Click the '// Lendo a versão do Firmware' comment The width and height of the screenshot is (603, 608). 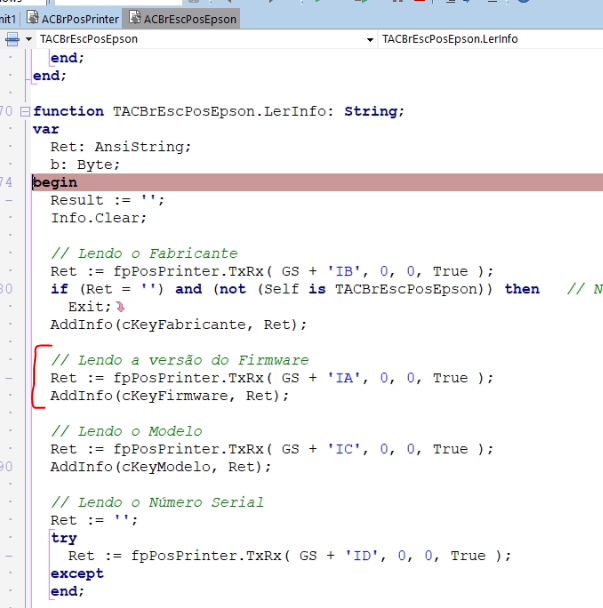180,360
